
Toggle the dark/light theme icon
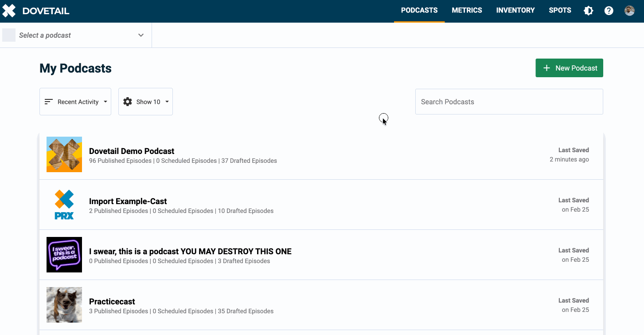588,11
